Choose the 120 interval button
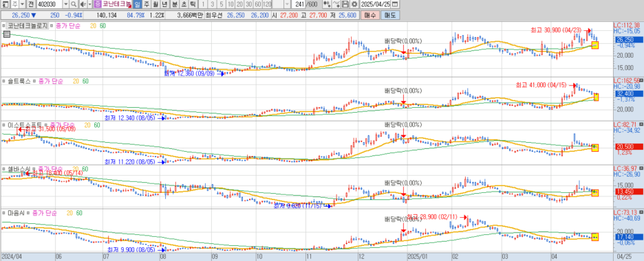 coord(267,5)
